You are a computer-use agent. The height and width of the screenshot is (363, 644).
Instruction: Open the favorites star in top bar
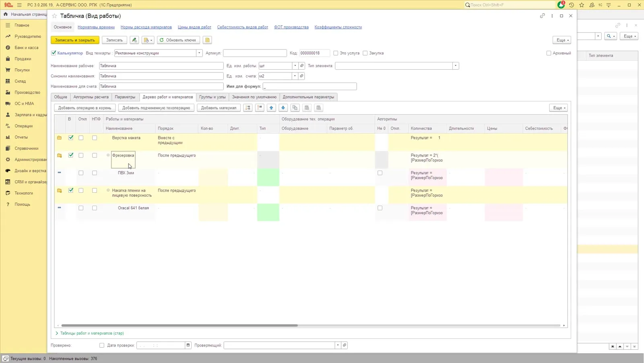[582, 5]
